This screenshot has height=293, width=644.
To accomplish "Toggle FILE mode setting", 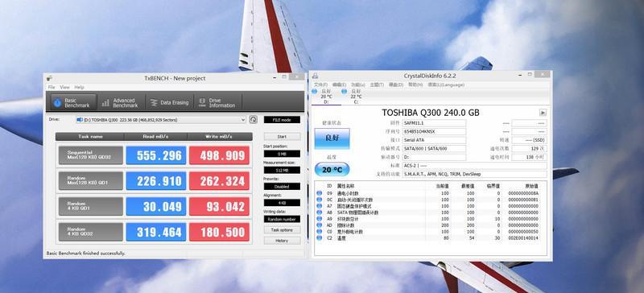I will click(282, 120).
